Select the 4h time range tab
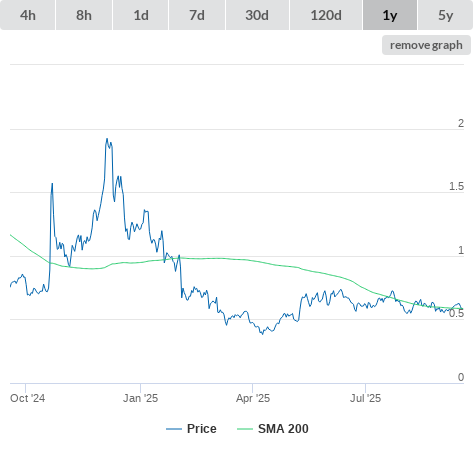Screen dimensions: 474x455 [x=28, y=15]
